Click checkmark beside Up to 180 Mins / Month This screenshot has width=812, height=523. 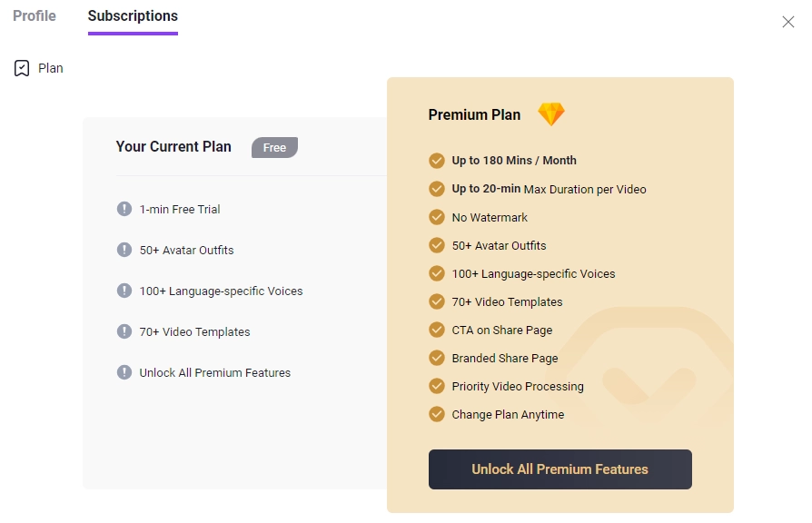click(x=437, y=161)
